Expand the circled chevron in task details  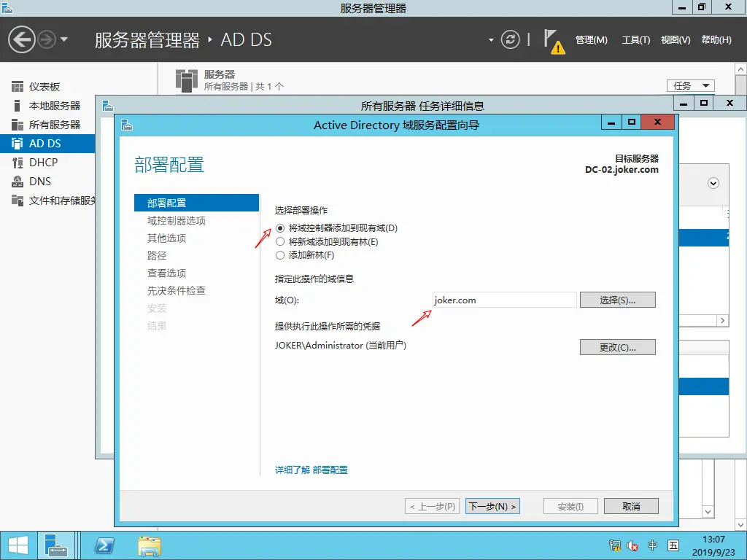tap(713, 183)
